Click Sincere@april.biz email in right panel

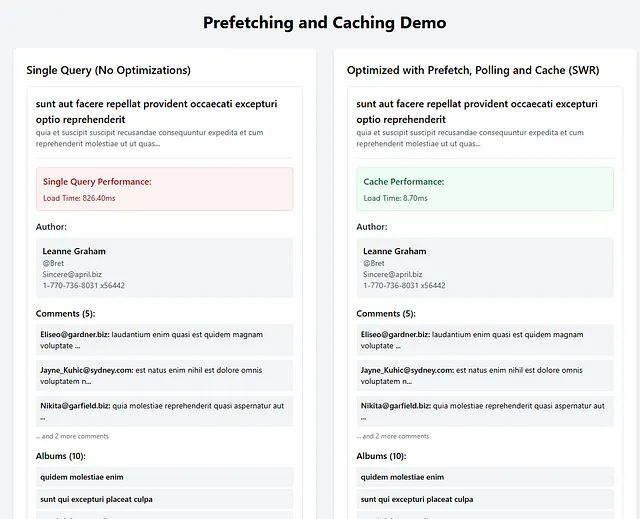[x=393, y=274]
